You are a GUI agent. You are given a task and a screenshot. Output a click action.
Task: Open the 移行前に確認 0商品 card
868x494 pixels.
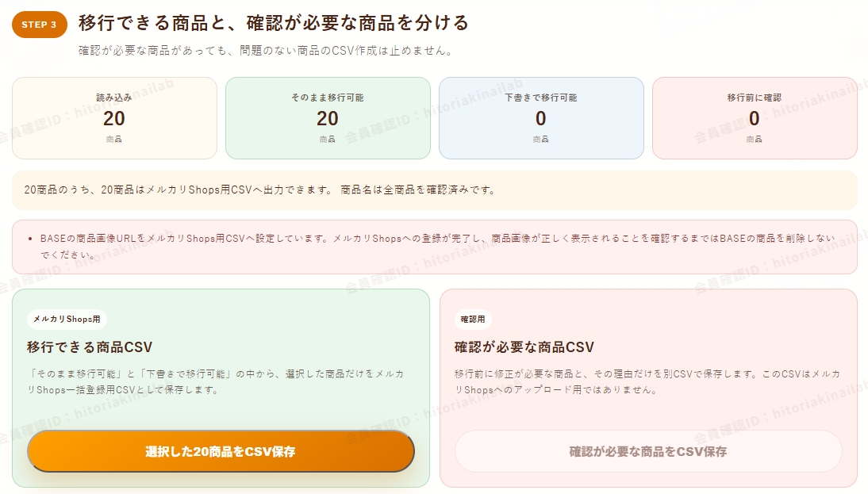pyautogui.click(x=755, y=118)
